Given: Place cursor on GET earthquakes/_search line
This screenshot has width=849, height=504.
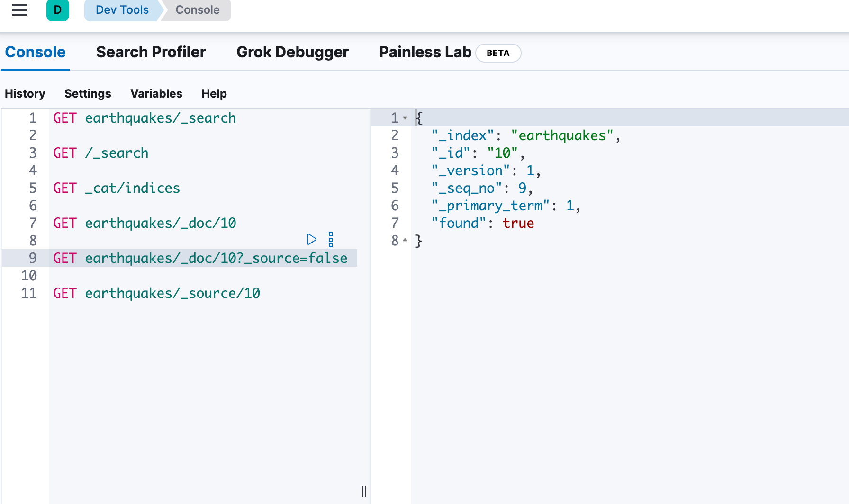Looking at the screenshot, I should [x=145, y=118].
